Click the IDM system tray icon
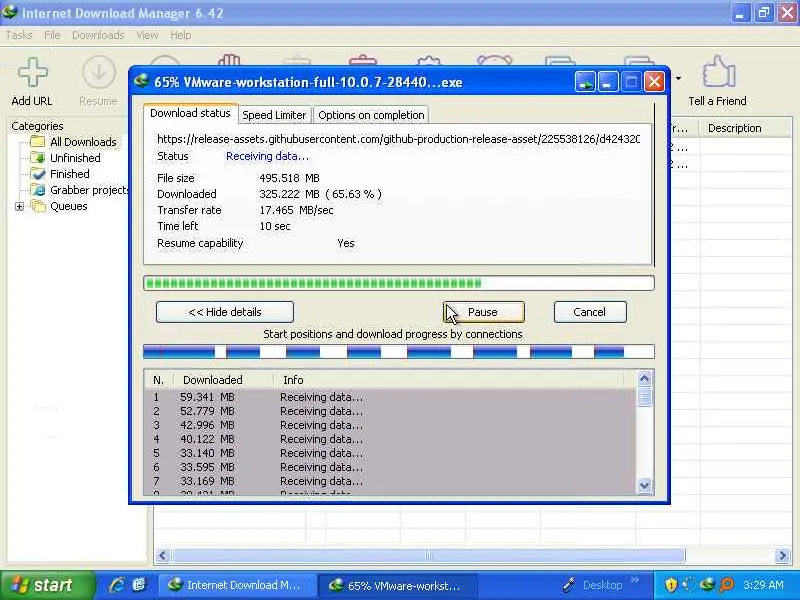This screenshot has width=800, height=600. click(707, 585)
